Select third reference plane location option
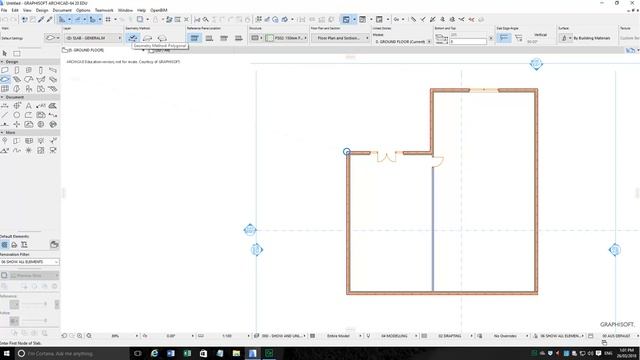Viewport: 640px width, 360px height. coord(224,38)
